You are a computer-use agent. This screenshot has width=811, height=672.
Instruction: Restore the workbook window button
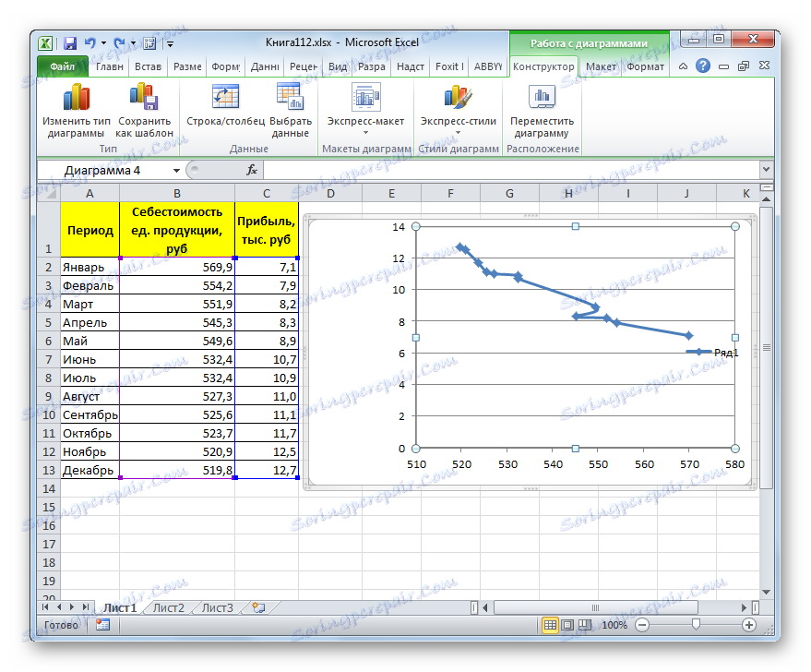tap(744, 66)
